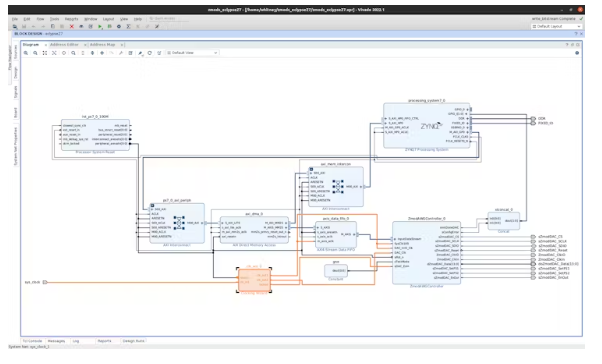Switch to the Address Editor tab
Viewport: 602px width, 364px height.
pyautogui.click(x=64, y=45)
